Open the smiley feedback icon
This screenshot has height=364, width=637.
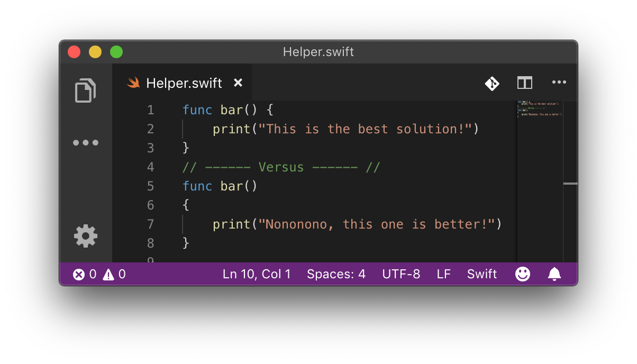coord(523,274)
